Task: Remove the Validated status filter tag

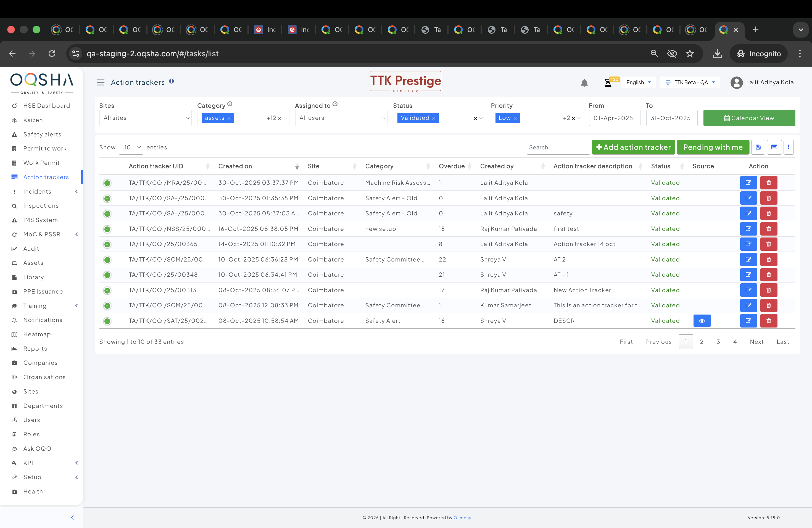Action: [x=434, y=118]
